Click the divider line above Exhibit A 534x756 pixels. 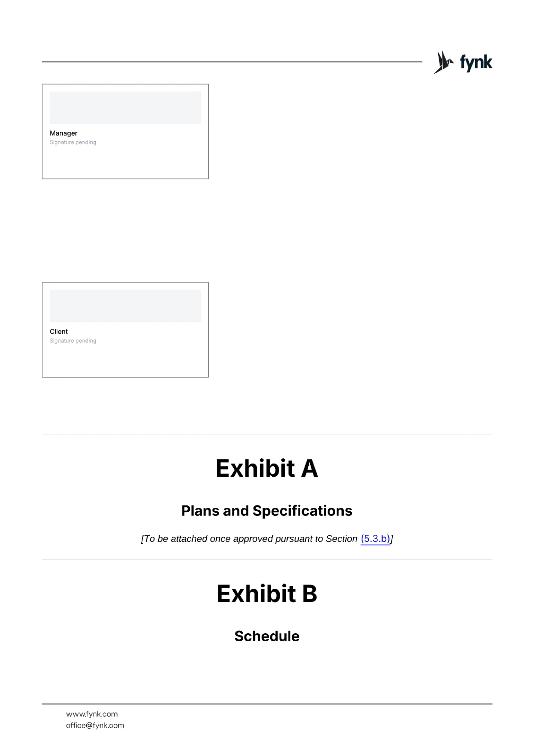[267, 434]
